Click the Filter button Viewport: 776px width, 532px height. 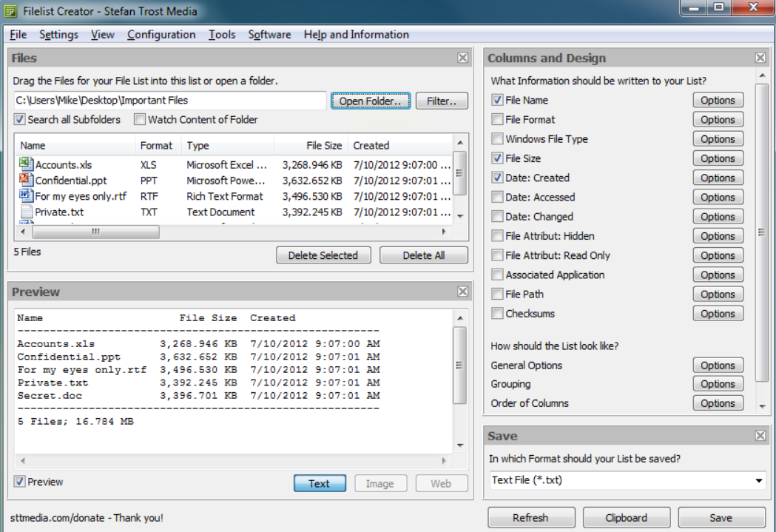pos(442,101)
